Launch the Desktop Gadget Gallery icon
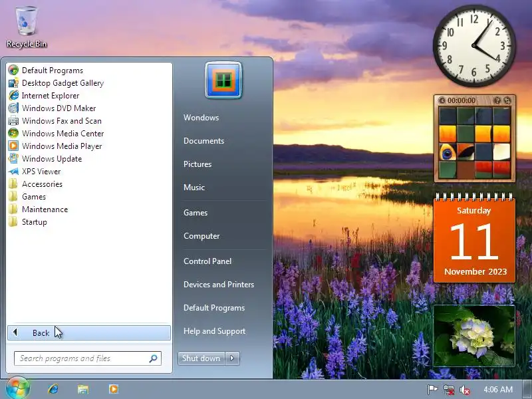 tap(13, 82)
